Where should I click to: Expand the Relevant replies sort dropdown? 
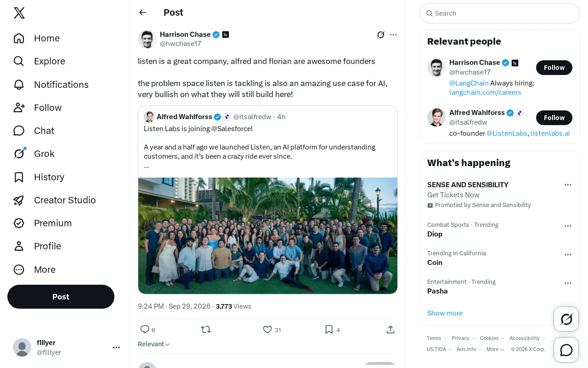click(x=154, y=344)
